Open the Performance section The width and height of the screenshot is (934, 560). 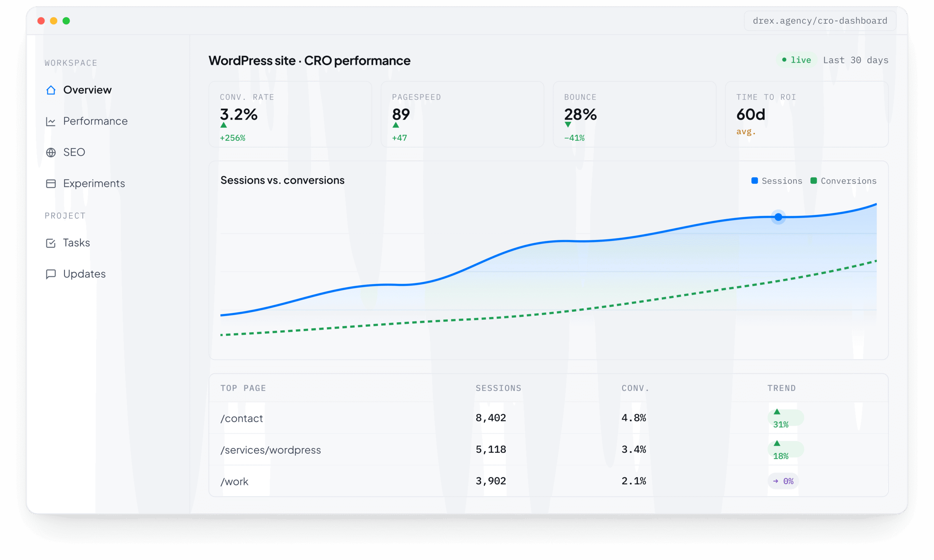click(86, 121)
